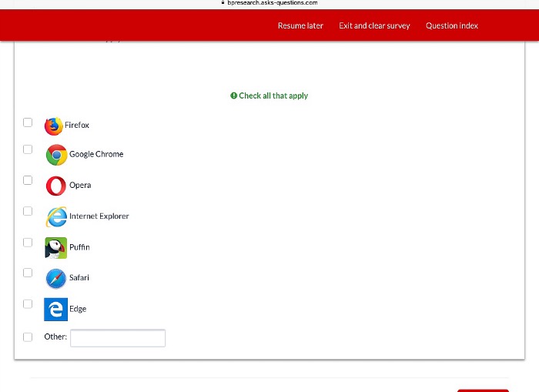Screen dimensions: 539x392
Task: Select the Safari checkbox
Action: (x=28, y=273)
